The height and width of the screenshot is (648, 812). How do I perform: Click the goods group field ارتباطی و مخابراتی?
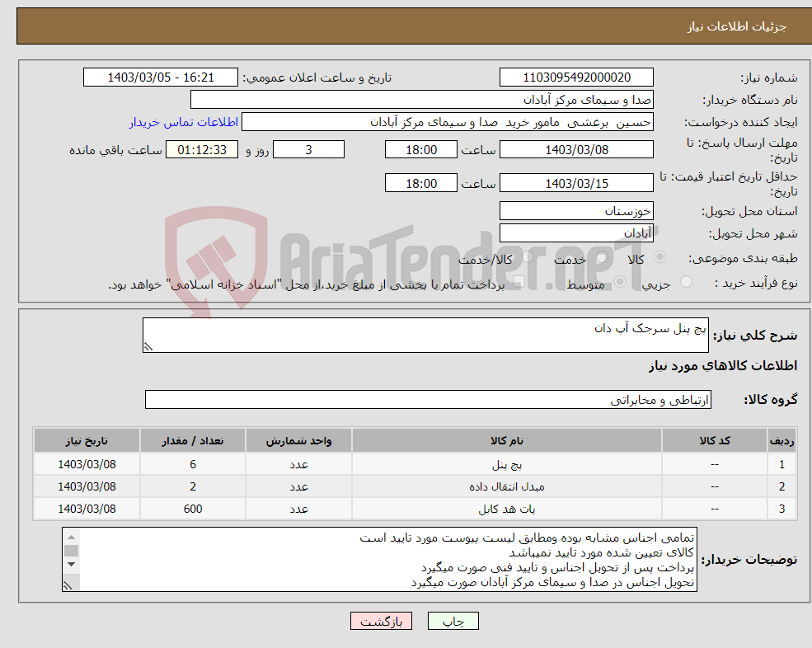(429, 400)
